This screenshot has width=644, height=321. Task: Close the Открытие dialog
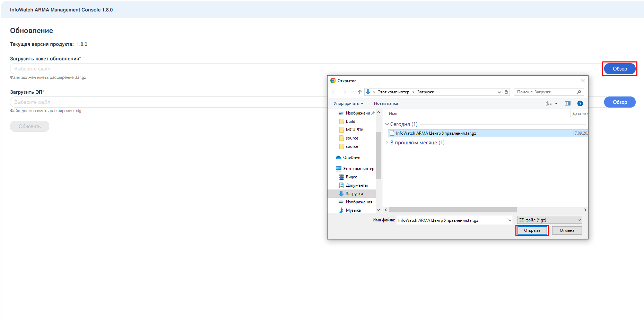click(583, 81)
